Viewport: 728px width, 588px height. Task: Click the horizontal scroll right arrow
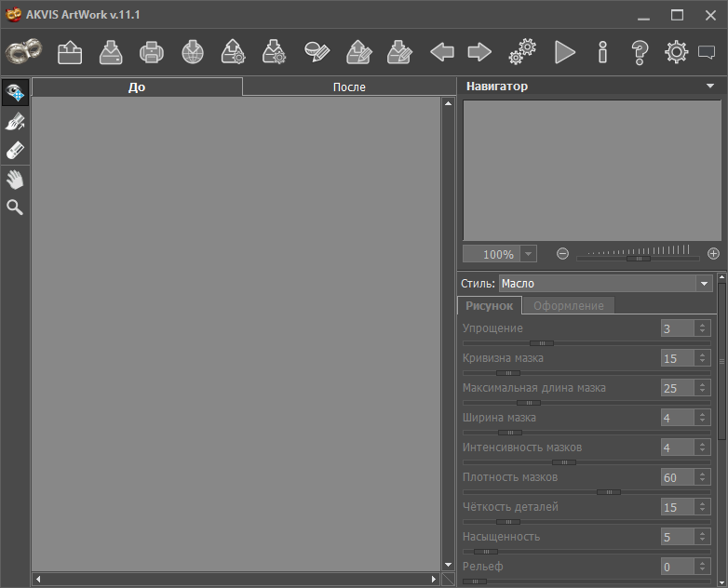coord(434,580)
